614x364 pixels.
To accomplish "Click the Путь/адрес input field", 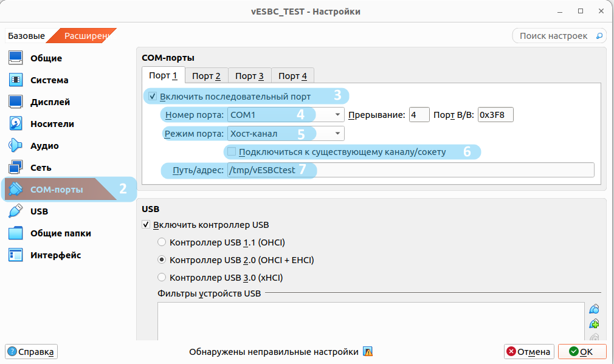I will pyautogui.click(x=410, y=170).
